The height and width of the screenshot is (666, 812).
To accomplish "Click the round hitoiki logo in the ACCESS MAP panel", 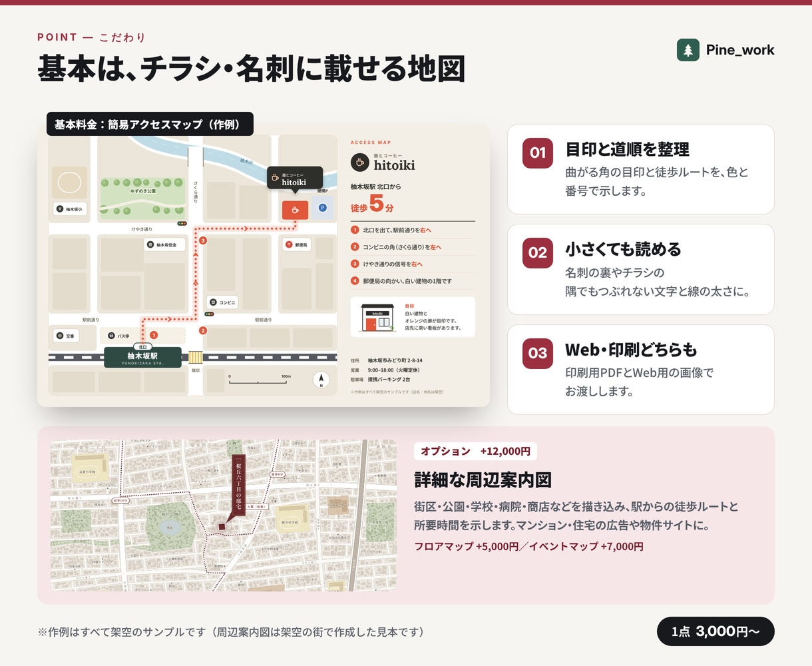I will (359, 162).
